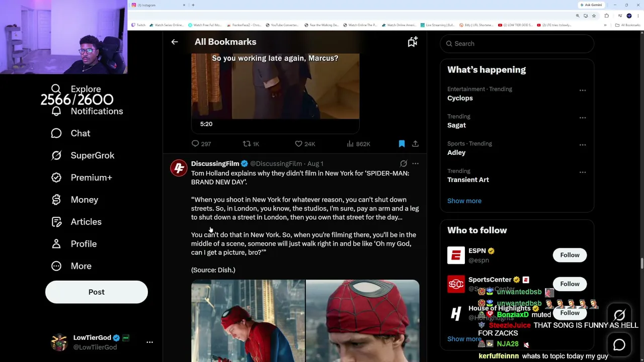Click the Grok icon on DiscussingFilm post

point(404,163)
